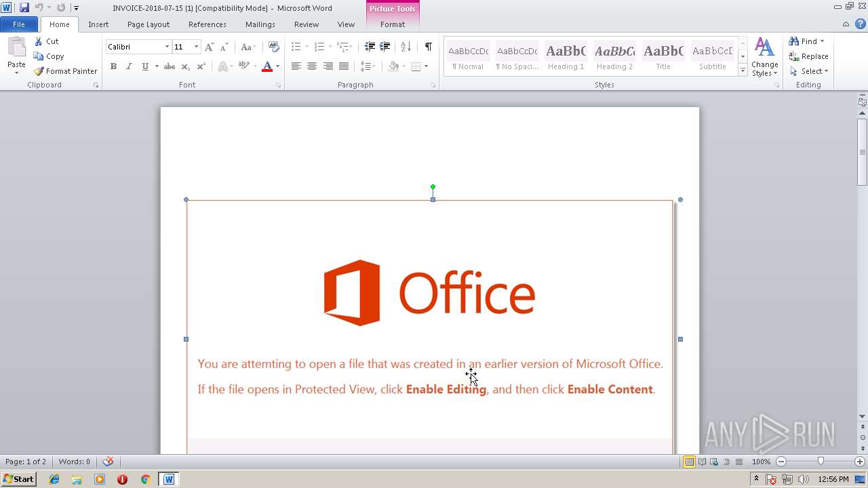Image resolution: width=868 pixels, height=488 pixels.
Task: Switch to Full Screen Reading view
Action: pyautogui.click(x=702, y=462)
